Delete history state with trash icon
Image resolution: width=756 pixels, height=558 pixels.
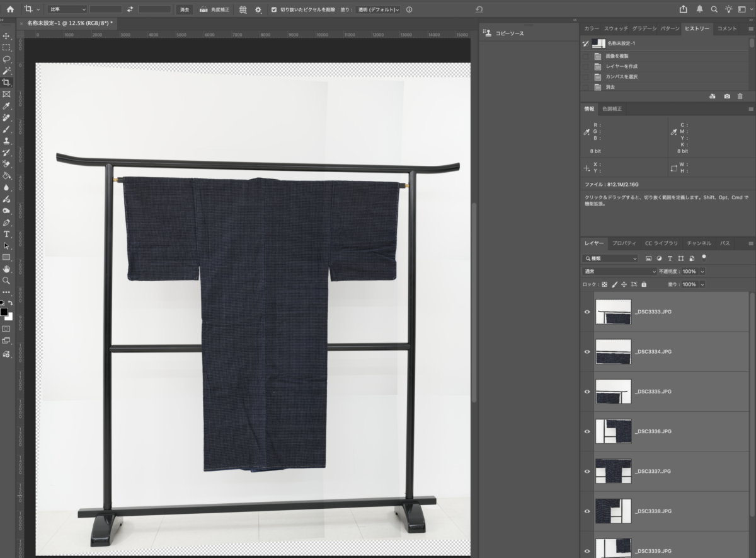pos(740,96)
